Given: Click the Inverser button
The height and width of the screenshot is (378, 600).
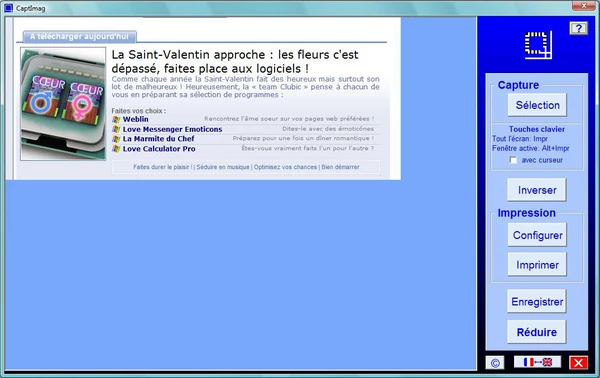Looking at the screenshot, I should pyautogui.click(x=537, y=190).
